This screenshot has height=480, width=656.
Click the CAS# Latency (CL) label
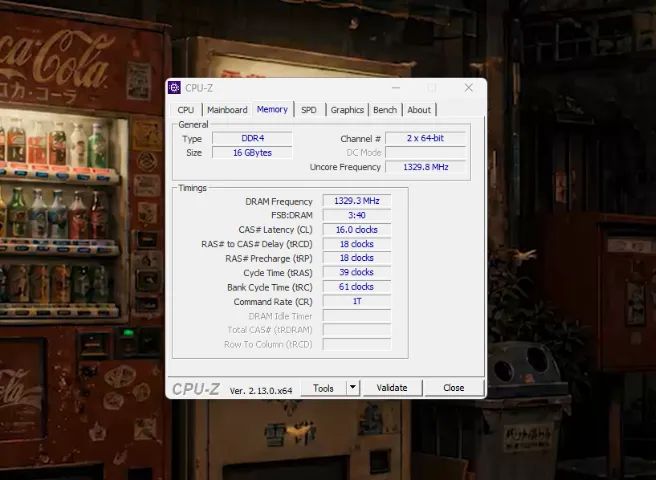pyautogui.click(x=275, y=230)
